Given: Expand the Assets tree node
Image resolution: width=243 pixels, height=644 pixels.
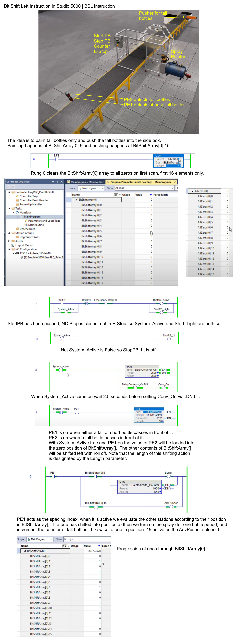Looking at the screenshot, I should click(x=9, y=241).
